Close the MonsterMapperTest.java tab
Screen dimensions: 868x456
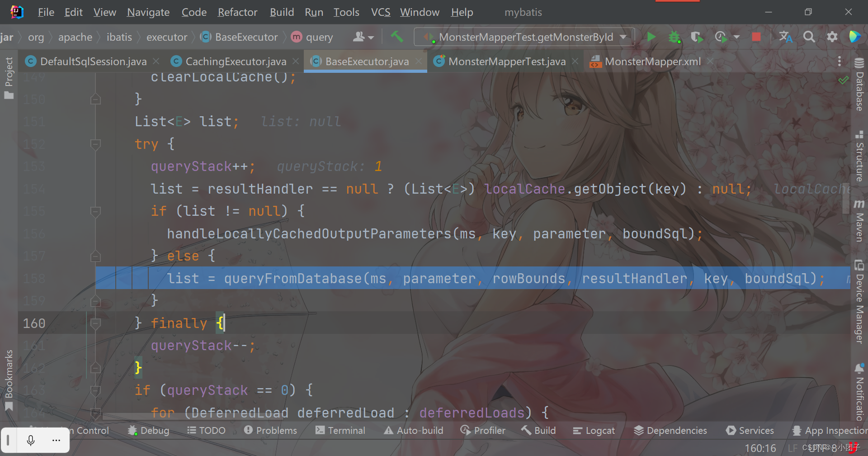575,61
